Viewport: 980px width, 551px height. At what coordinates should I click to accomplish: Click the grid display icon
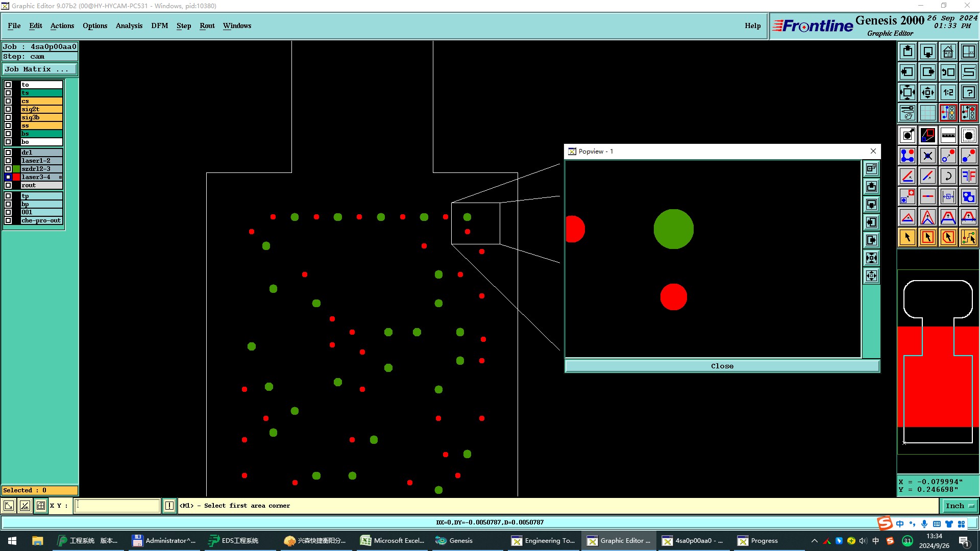(x=927, y=113)
